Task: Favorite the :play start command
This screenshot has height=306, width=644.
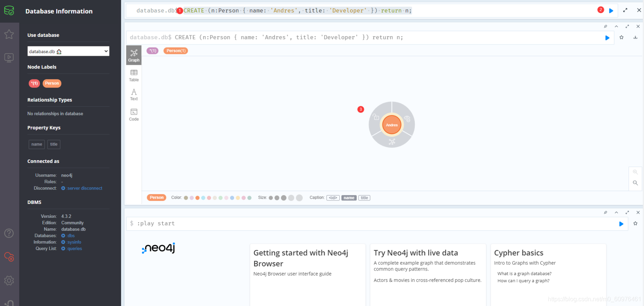Action: pos(635,223)
